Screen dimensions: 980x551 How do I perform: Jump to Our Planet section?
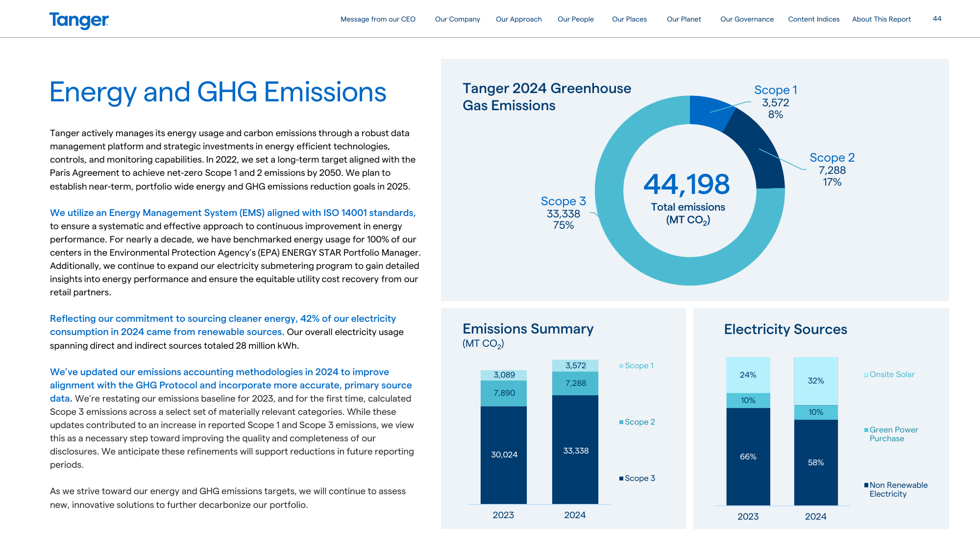tap(684, 19)
